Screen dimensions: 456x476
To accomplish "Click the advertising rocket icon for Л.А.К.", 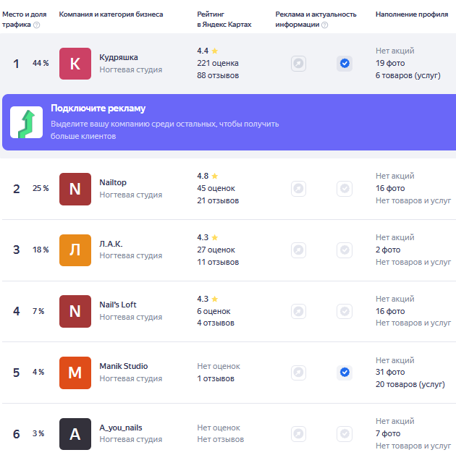I will coord(298,250).
